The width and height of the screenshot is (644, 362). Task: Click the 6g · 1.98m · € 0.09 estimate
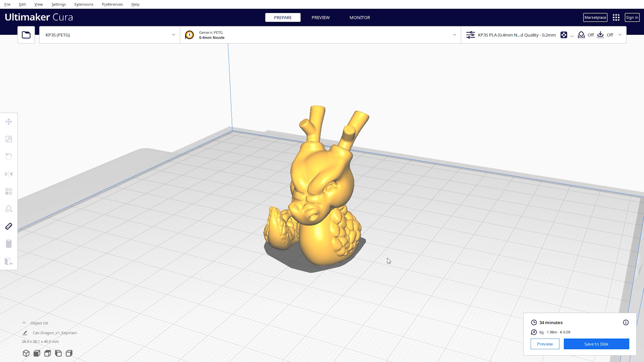[555, 332]
